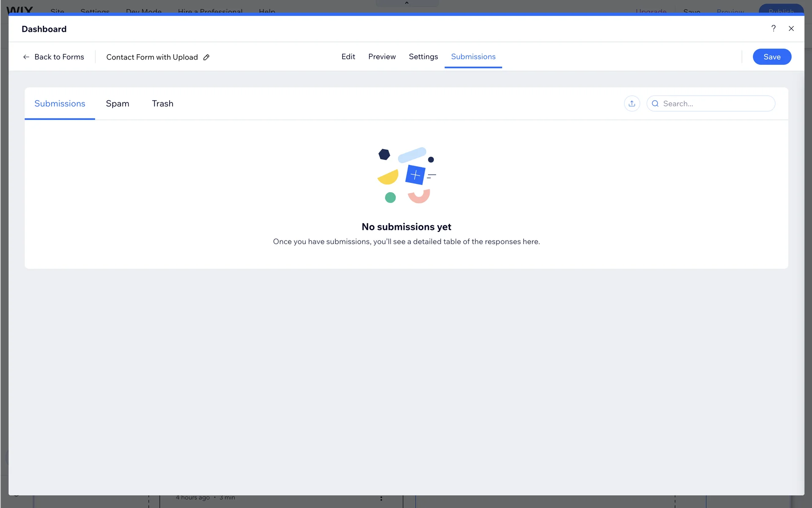This screenshot has width=812, height=508.
Task: Collapse the top bar with the chevron handle
Action: [x=407, y=3]
